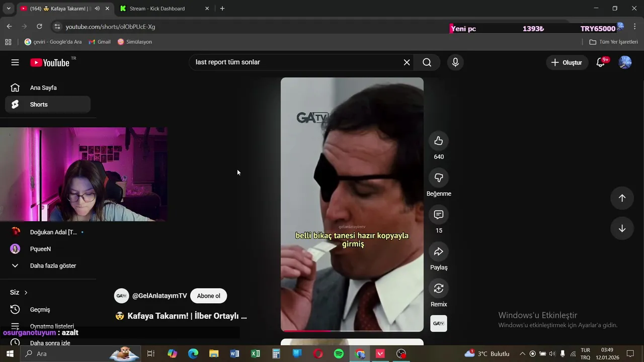Like the short with thumbs up

coord(439,141)
